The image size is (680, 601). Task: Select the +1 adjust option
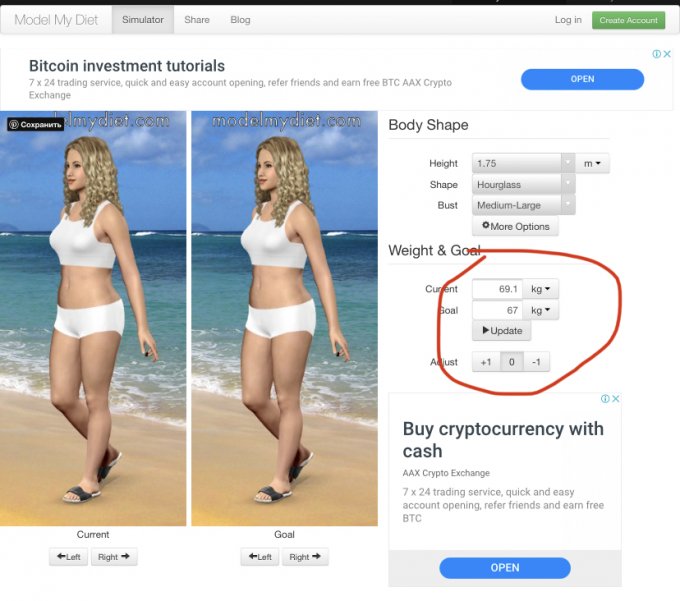[486, 362]
